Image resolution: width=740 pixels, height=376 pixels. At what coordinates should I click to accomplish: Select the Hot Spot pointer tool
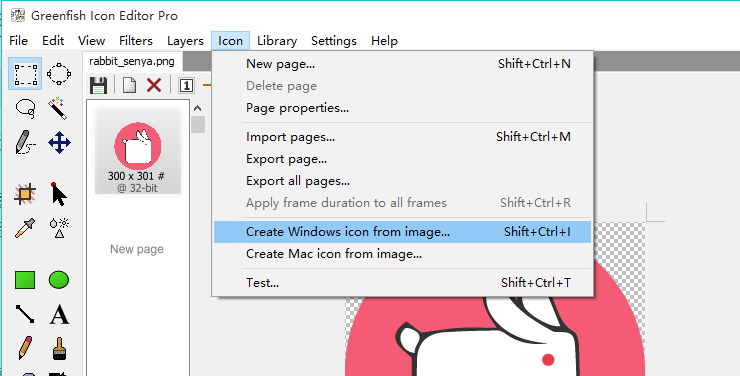click(59, 194)
